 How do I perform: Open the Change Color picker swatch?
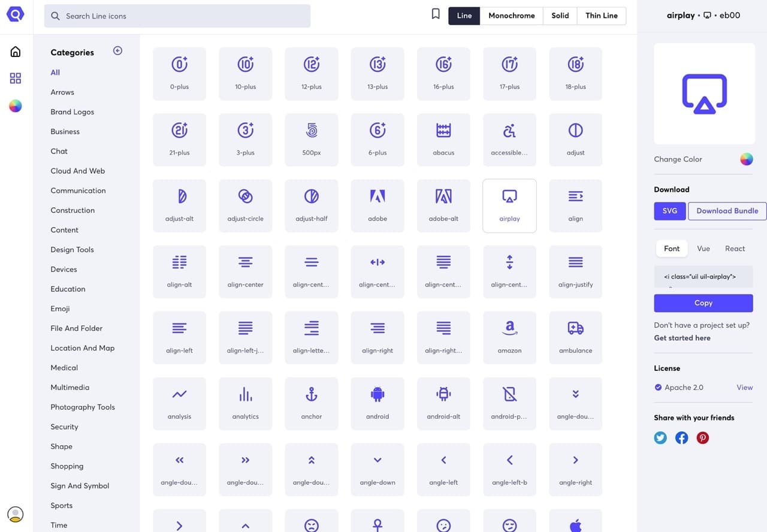pyautogui.click(x=746, y=159)
